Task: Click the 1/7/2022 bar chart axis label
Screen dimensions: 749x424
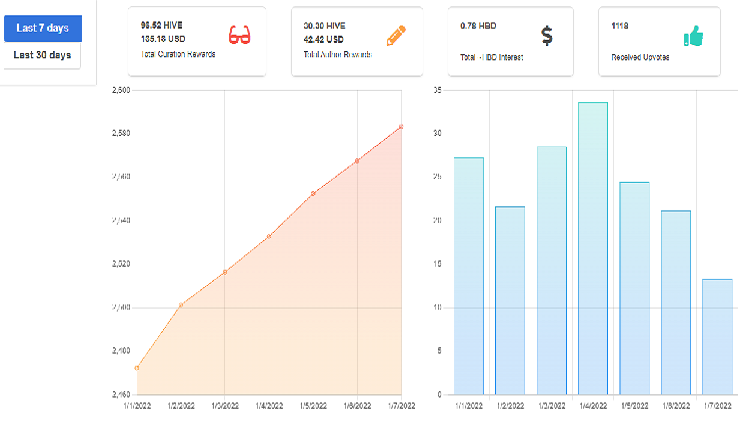Action: 717,406
